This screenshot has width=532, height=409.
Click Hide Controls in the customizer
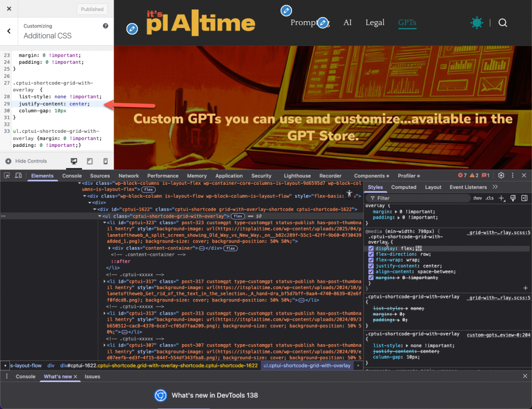point(26,161)
